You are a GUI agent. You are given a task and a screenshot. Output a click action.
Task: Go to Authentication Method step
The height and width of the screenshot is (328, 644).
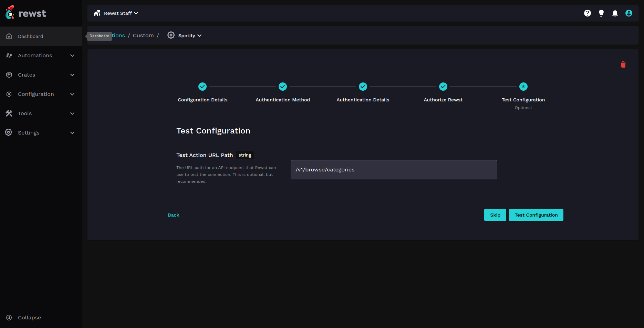pyautogui.click(x=282, y=87)
